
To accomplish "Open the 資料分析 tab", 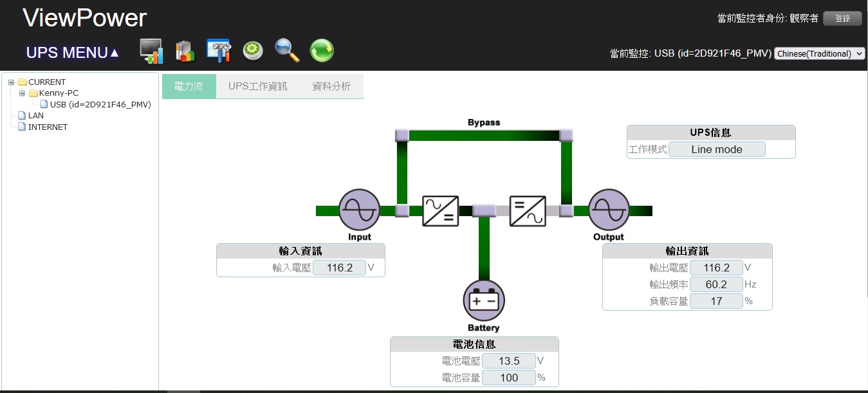I will tap(331, 85).
